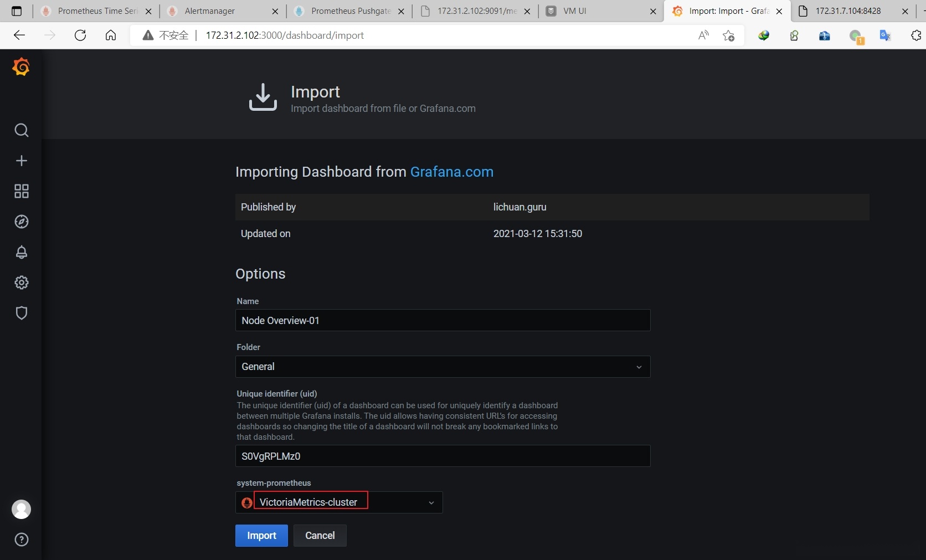Close the Prometheus Time Series tab
926x560 pixels.
[148, 11]
